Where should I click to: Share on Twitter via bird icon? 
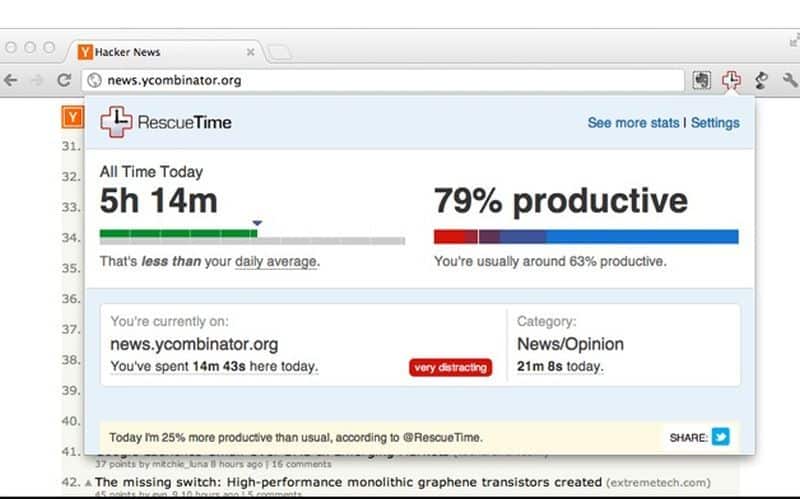point(720,437)
